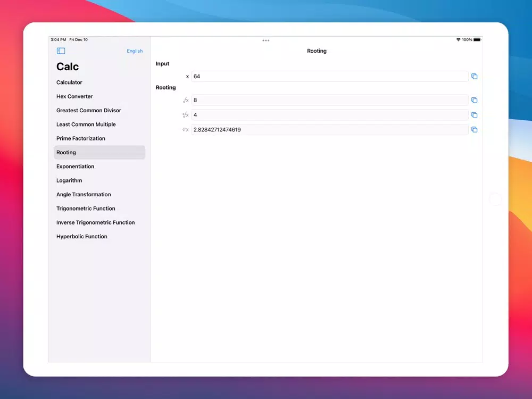The height and width of the screenshot is (399, 532).
Task: Click the status bar time 3:04 PM
Action: pos(59,40)
